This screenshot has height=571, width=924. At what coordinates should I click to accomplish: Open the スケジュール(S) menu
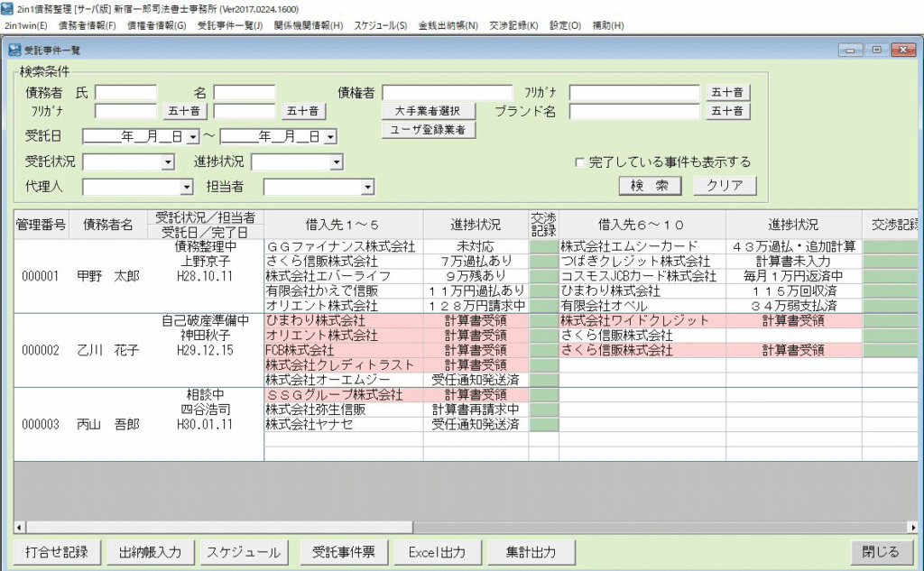point(380,25)
